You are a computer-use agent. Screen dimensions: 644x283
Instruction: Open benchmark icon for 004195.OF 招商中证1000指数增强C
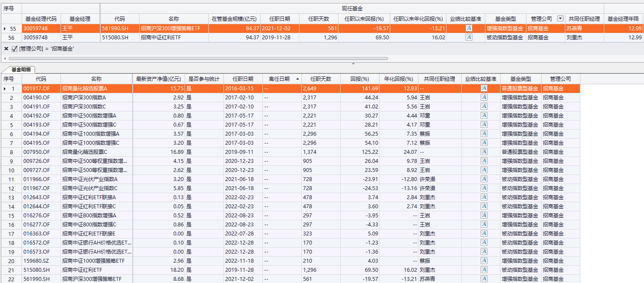click(x=484, y=143)
